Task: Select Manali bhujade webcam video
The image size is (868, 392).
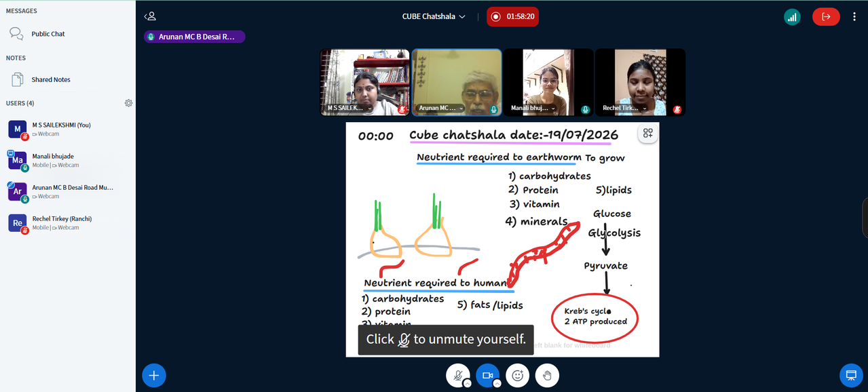Action: [548, 82]
